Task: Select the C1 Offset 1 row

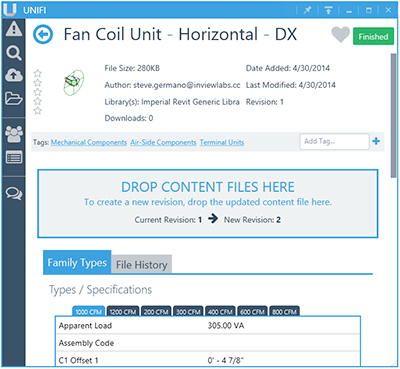Action: (208, 359)
